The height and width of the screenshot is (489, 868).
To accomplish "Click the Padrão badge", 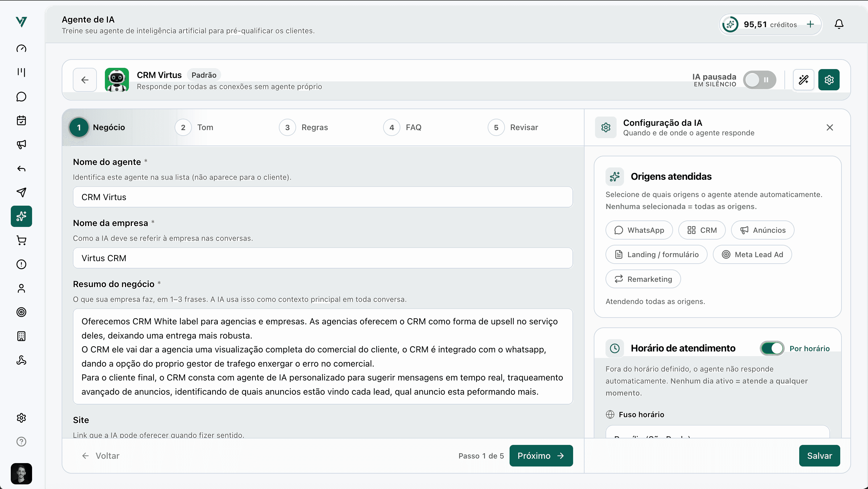I will click(204, 75).
